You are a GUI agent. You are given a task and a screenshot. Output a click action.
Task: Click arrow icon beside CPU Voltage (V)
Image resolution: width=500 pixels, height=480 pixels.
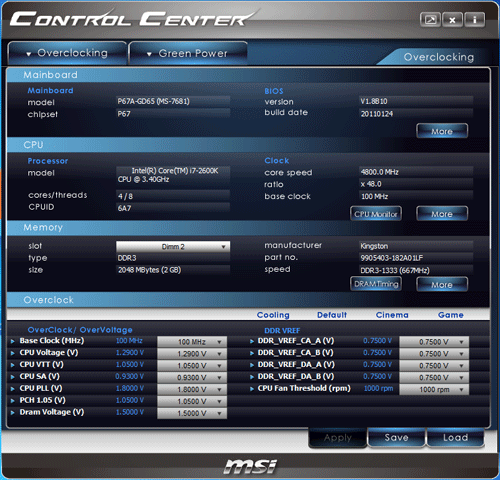pyautogui.click(x=13, y=353)
